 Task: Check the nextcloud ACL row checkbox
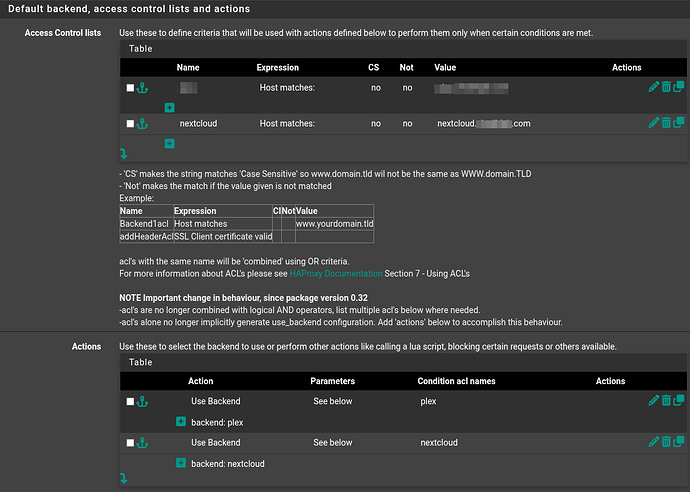click(130, 124)
